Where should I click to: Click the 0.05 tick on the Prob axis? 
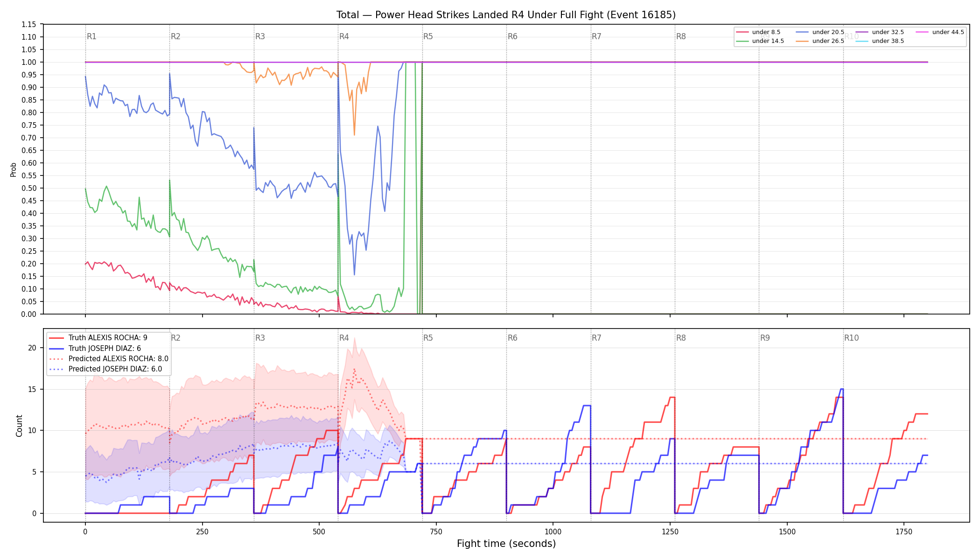28,301
